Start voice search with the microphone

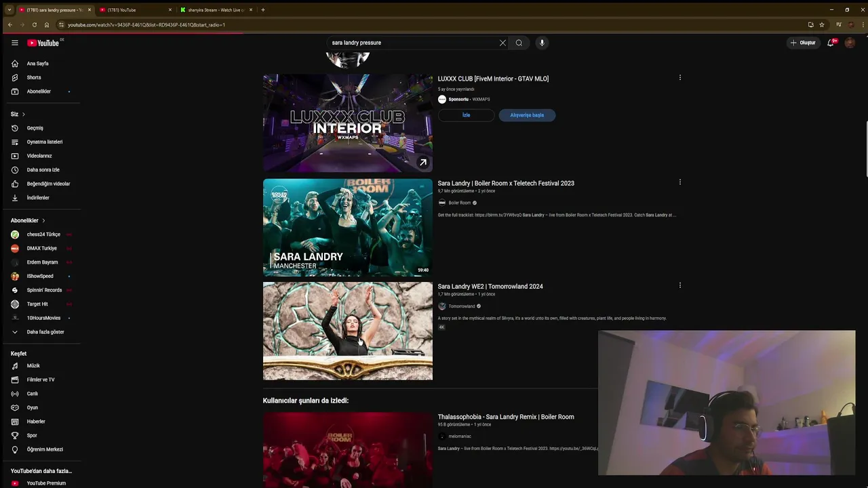(541, 43)
